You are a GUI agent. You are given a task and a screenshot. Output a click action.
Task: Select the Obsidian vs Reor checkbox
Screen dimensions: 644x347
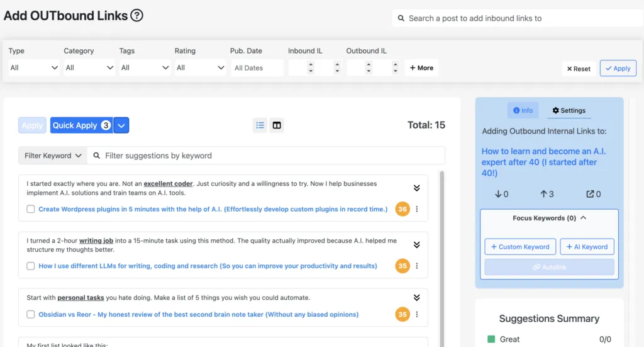click(31, 314)
